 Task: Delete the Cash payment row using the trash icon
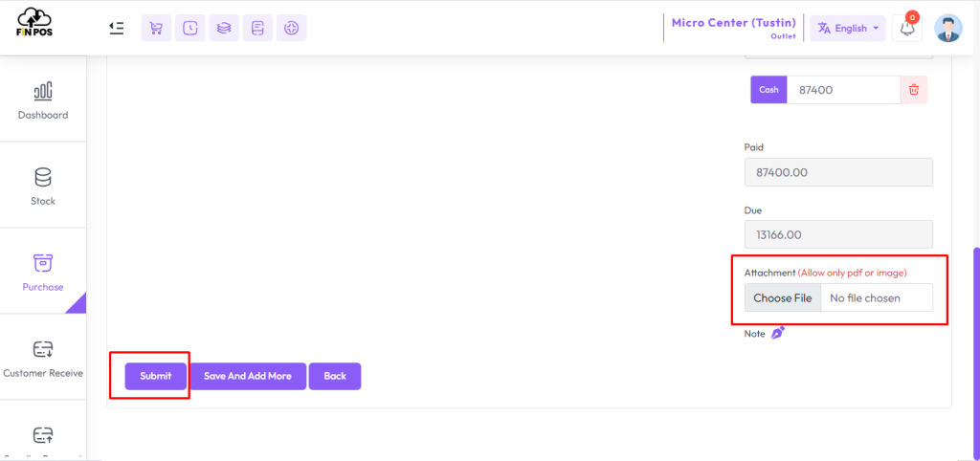point(914,90)
